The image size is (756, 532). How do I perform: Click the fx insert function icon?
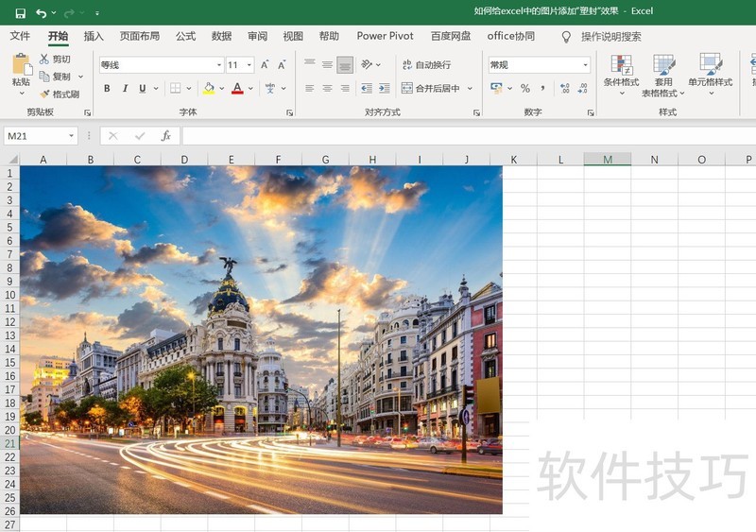pos(166,136)
